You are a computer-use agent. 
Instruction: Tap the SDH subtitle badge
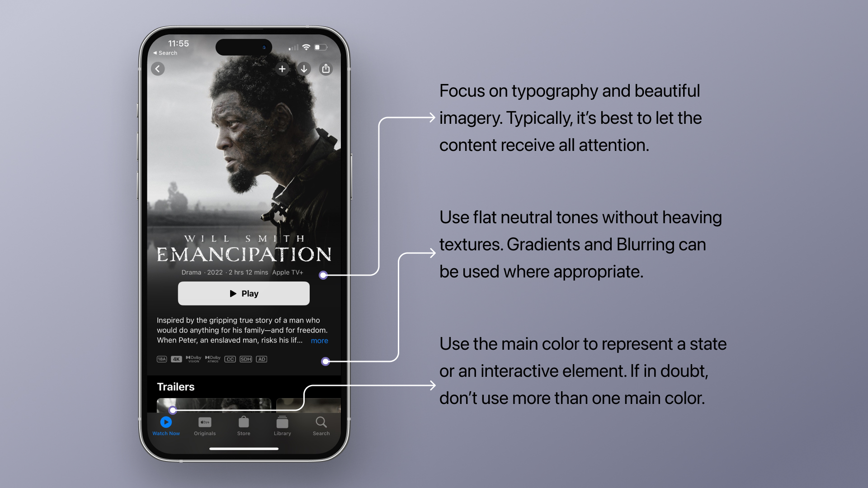(245, 359)
